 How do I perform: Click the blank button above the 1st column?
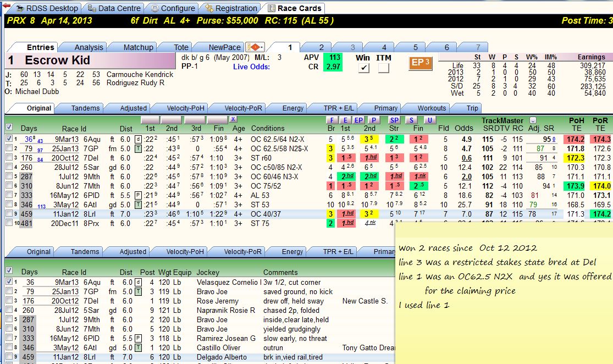click(x=150, y=120)
